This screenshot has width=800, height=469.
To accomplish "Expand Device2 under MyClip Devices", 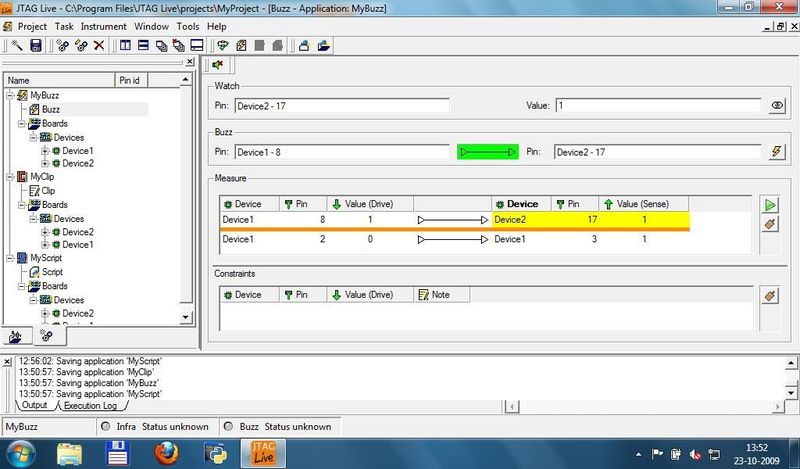I will tap(45, 232).
